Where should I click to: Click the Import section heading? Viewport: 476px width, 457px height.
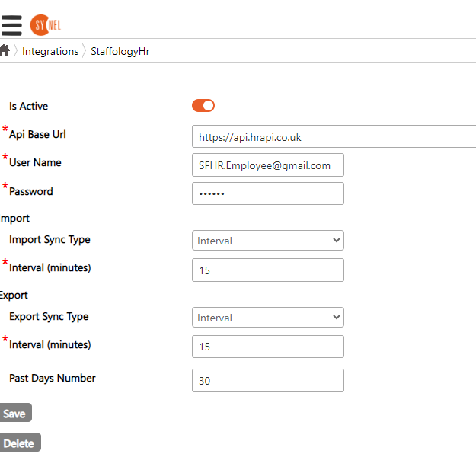(x=14, y=219)
